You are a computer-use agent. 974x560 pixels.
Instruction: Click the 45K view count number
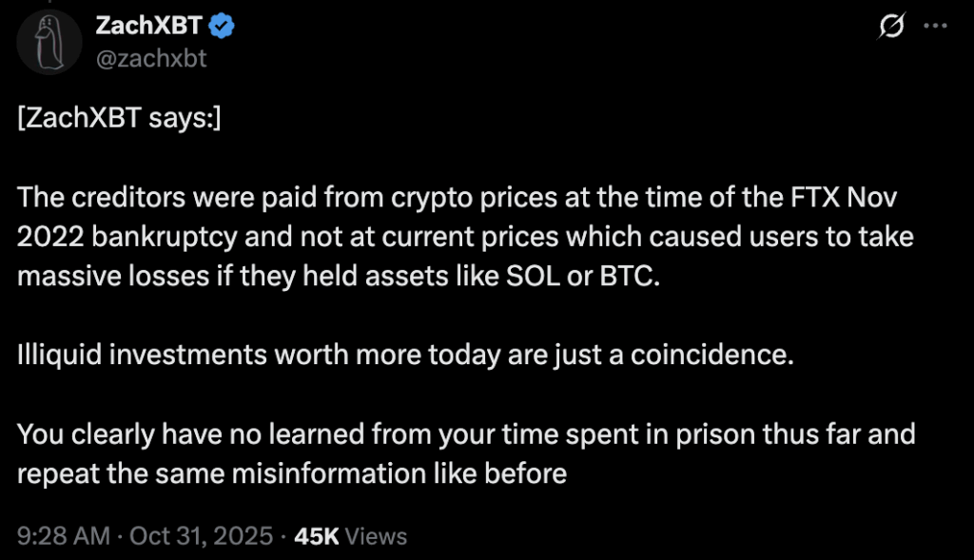click(x=317, y=536)
